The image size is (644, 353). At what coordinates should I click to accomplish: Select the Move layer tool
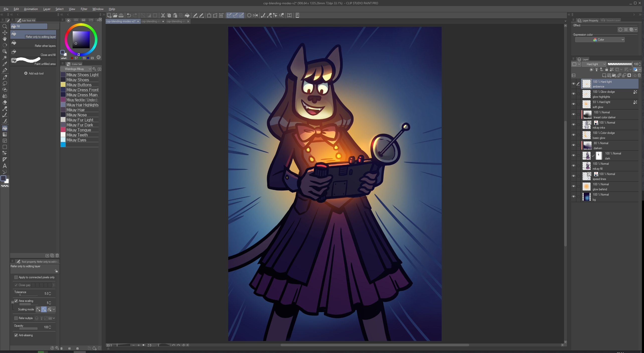tap(5, 33)
